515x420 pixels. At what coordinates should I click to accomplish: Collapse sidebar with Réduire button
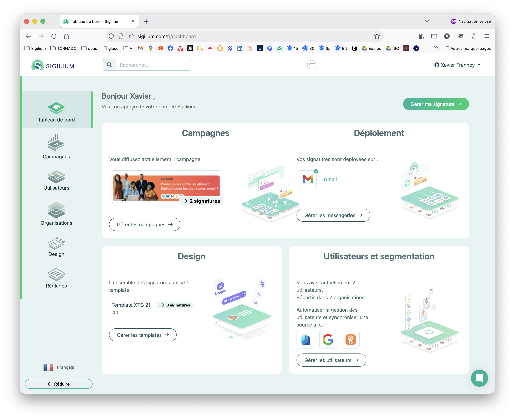[x=59, y=384]
